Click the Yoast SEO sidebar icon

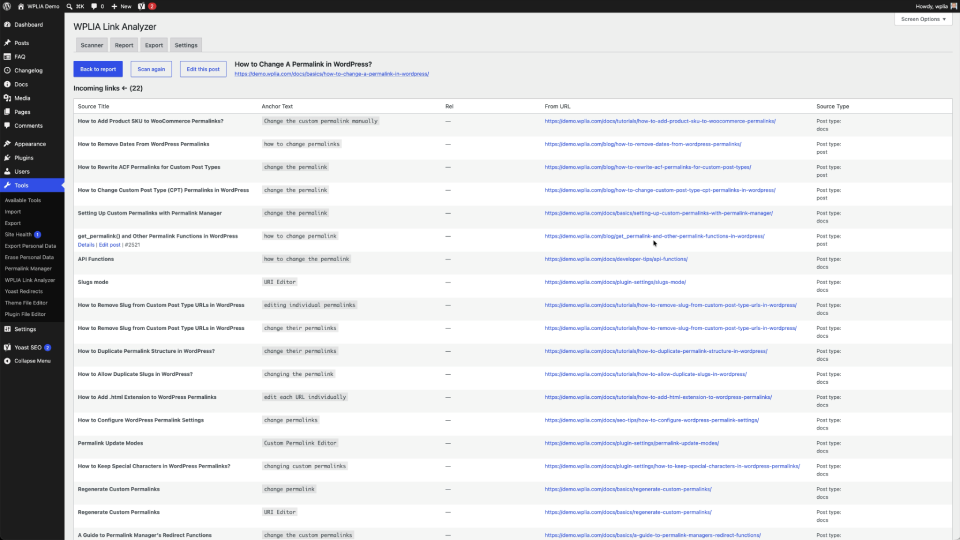(x=7, y=347)
